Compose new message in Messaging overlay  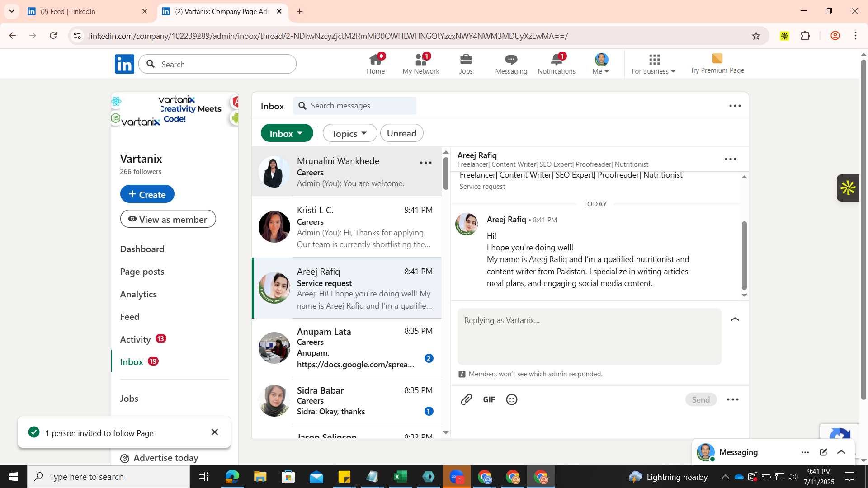[823, 452]
